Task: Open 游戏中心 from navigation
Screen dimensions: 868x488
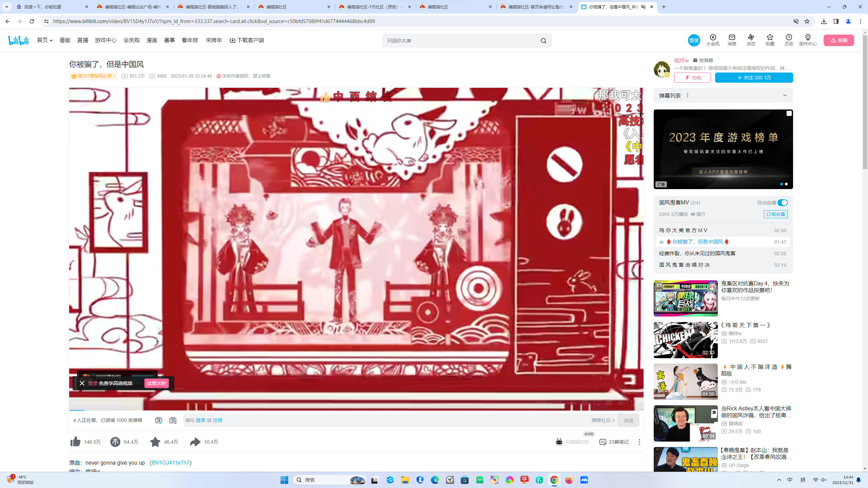Action: coord(106,40)
